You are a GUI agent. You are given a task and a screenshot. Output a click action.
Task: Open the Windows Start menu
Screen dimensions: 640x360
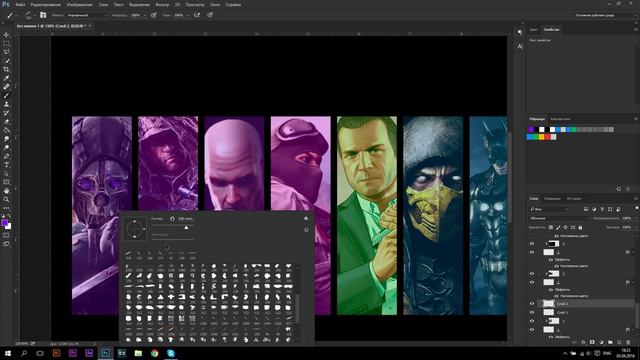coord(8,353)
